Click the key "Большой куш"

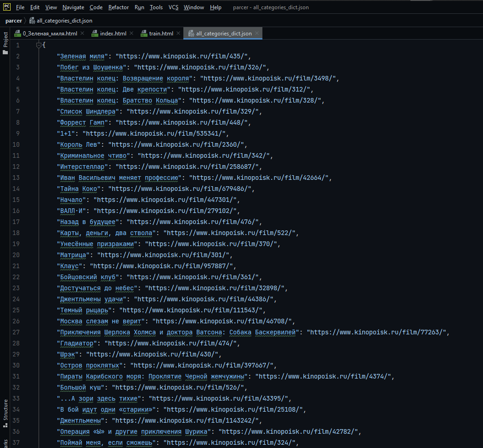point(80,388)
